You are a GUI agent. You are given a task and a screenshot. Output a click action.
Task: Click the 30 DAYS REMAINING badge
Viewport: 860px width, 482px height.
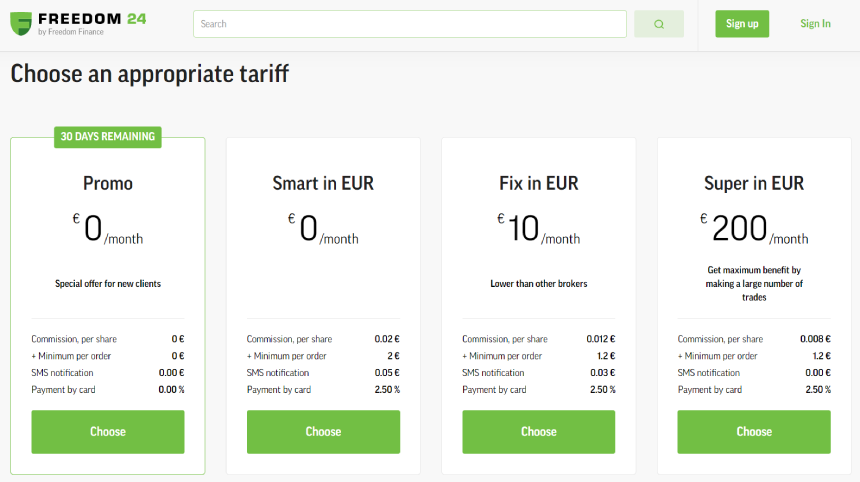[108, 137]
